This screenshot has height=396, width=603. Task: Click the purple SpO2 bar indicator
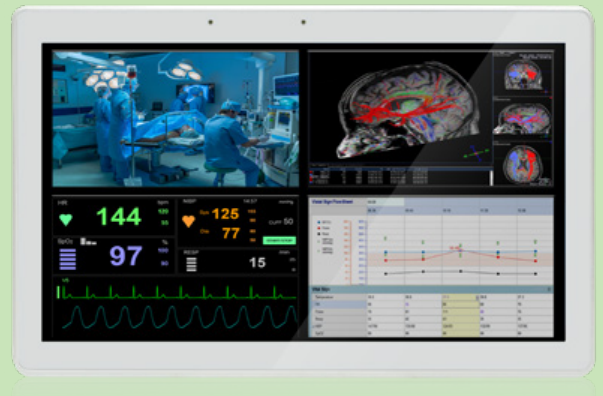click(x=67, y=259)
